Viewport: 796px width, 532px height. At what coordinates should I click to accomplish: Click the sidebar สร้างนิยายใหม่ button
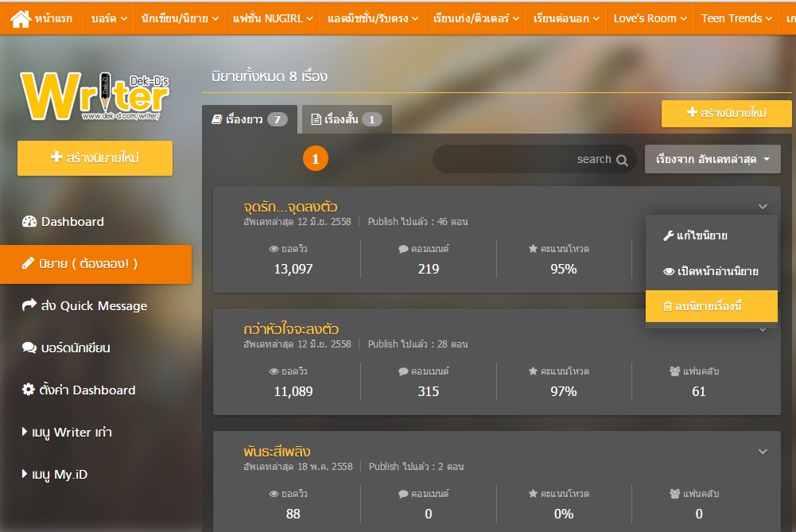click(95, 157)
